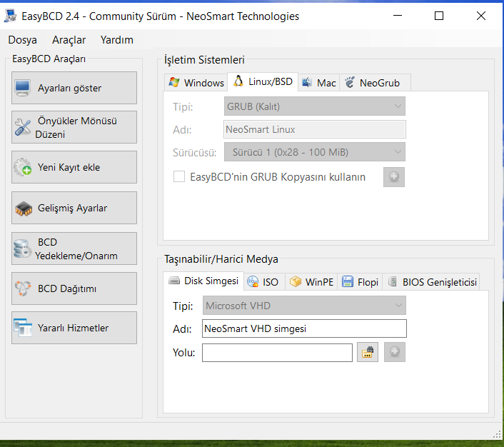Click the wrench icon beside Önyükler Mönüsü Düzeni

(23, 127)
